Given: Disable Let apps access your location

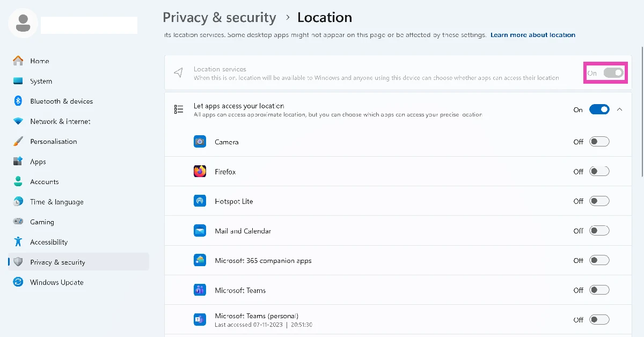Looking at the screenshot, I should click(x=599, y=109).
